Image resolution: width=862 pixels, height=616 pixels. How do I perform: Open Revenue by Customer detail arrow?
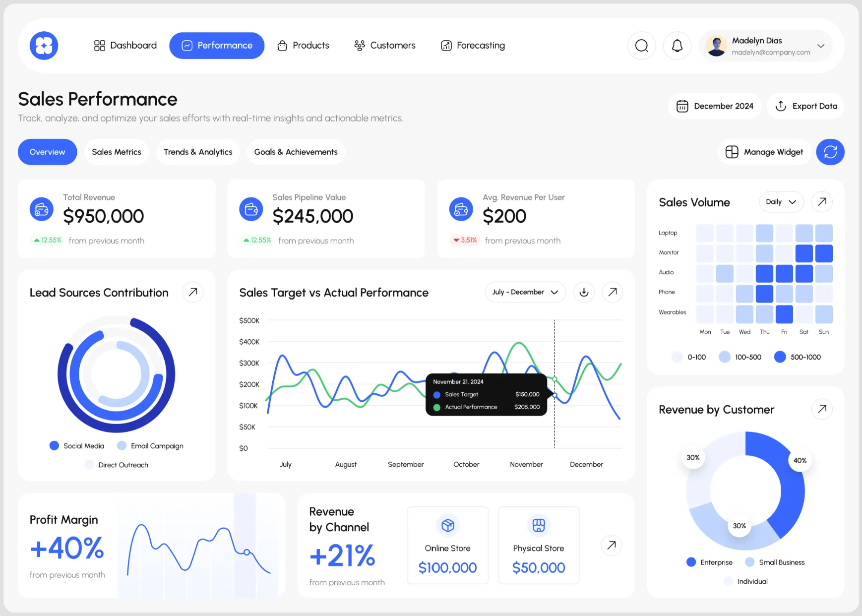tap(822, 409)
